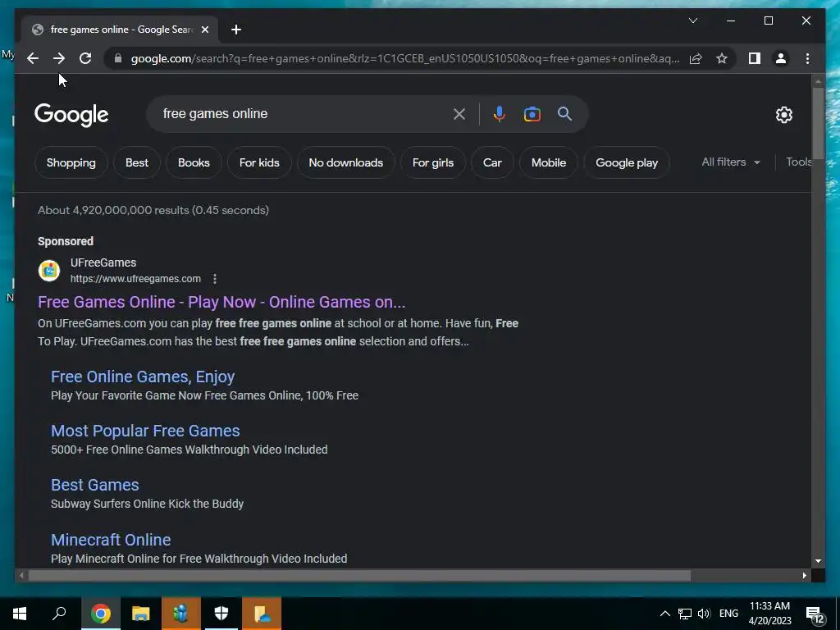Select the Books filter chip
This screenshot has height=630, width=840.
tap(194, 162)
